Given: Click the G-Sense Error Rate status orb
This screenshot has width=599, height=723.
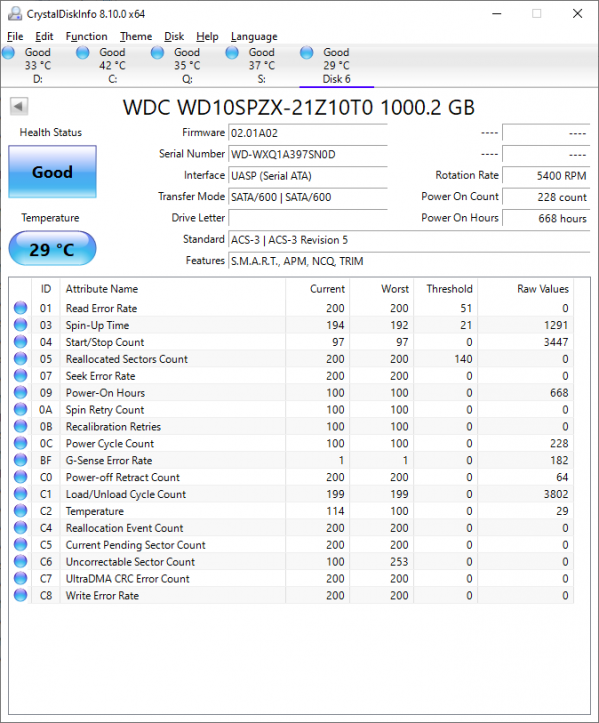Looking at the screenshot, I should (21, 460).
